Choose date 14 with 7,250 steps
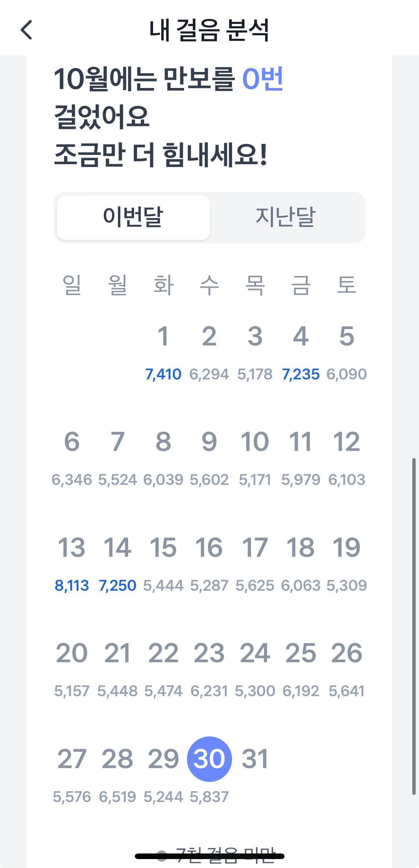The image size is (419, 868). click(x=117, y=548)
